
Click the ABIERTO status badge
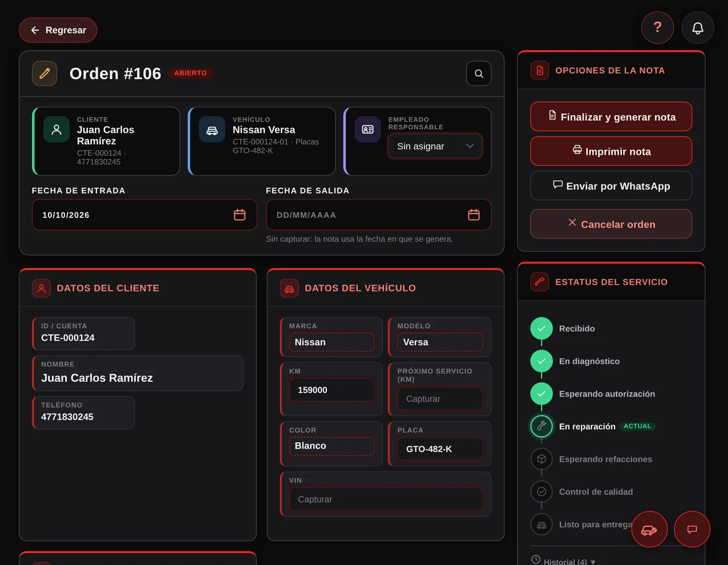pos(190,73)
